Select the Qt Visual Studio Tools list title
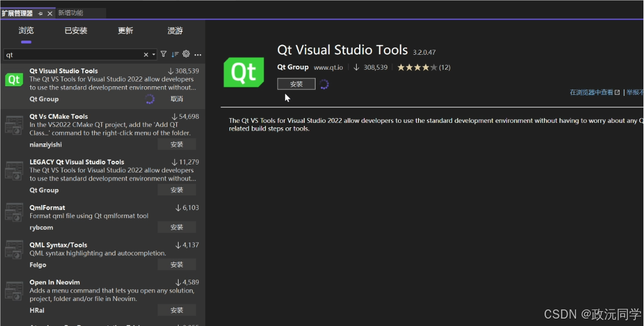 coord(64,71)
